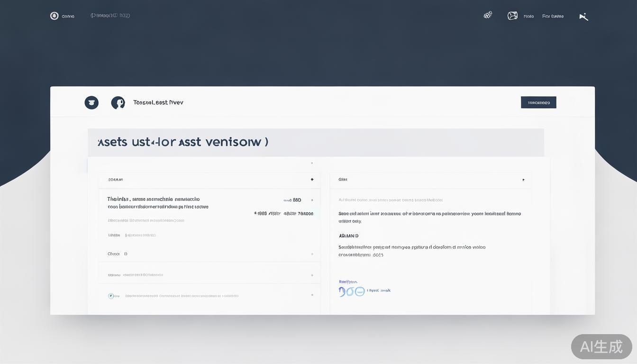Screen dimensions: 637x364
Task: Click the first dark round icon in card header
Action: click(x=91, y=102)
